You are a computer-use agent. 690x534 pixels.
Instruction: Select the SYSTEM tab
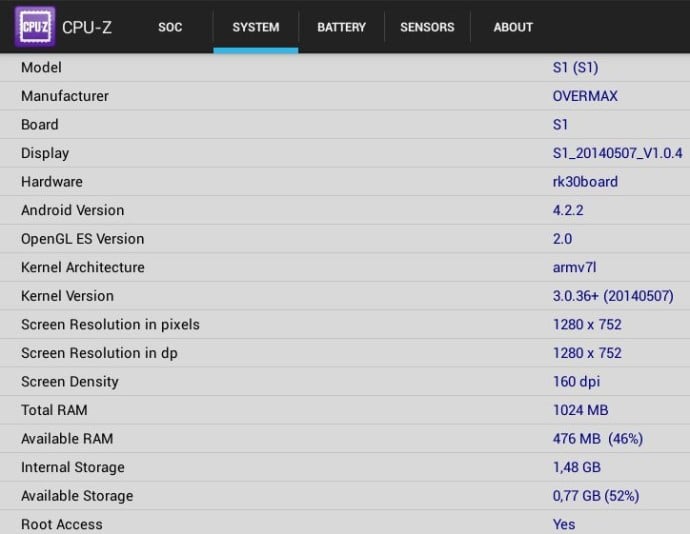[x=255, y=27]
